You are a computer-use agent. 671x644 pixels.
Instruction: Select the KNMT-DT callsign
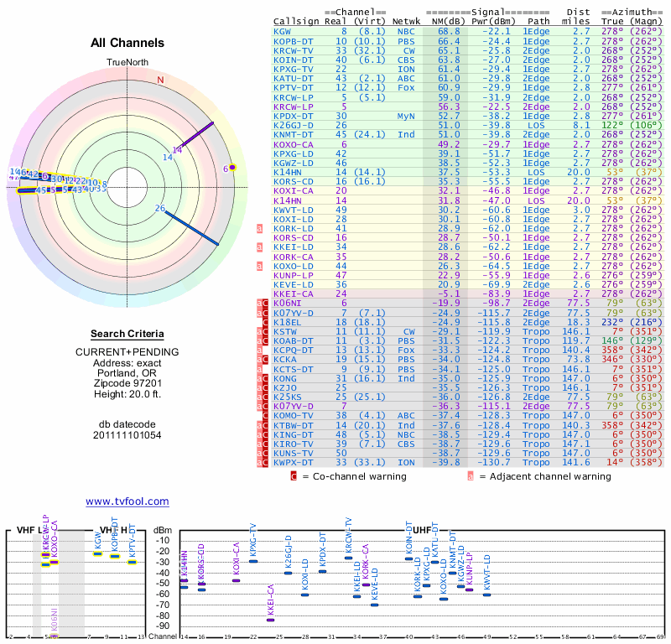[293, 134]
